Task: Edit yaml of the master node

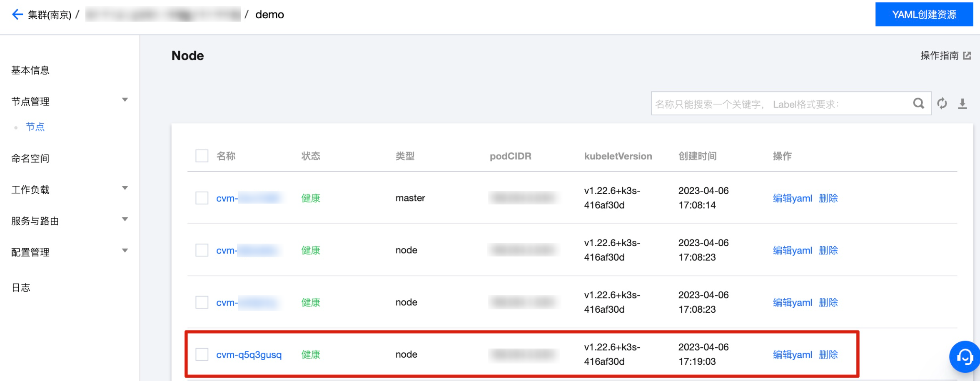Action: [793, 198]
